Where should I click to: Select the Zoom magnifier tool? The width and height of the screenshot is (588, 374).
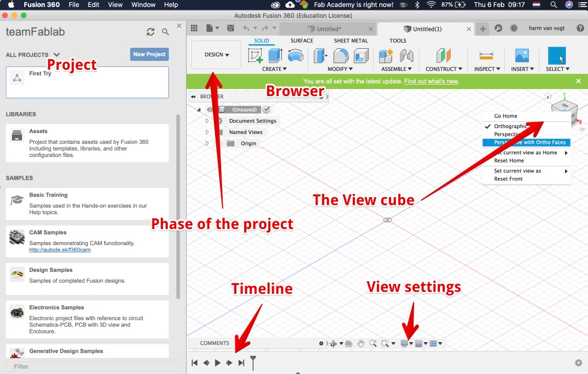(373, 343)
